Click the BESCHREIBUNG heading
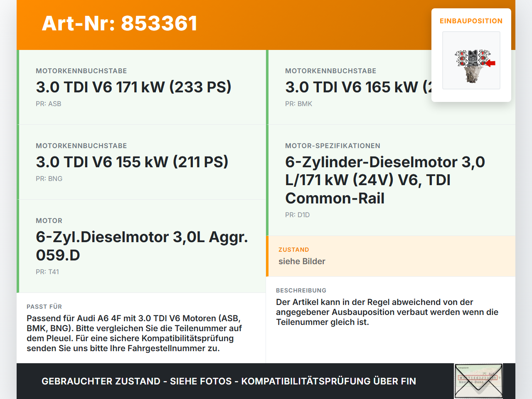The height and width of the screenshot is (399, 532). coord(301,290)
